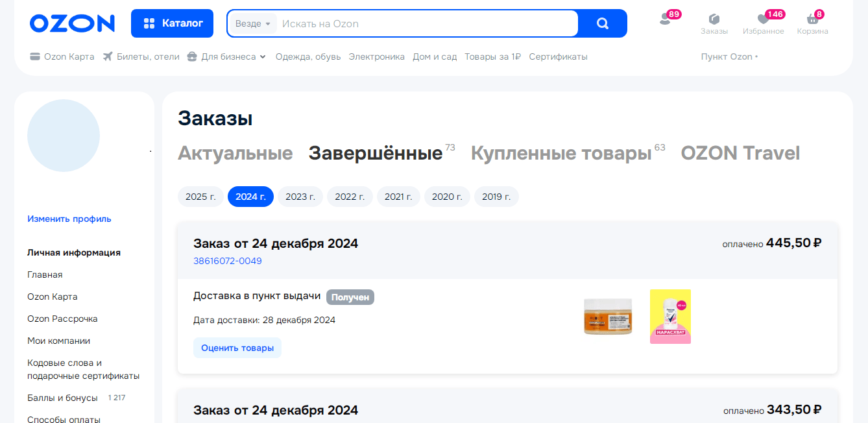This screenshot has width=868, height=423.
Task: Switch to the Завершённые tab
Action: pos(376,153)
